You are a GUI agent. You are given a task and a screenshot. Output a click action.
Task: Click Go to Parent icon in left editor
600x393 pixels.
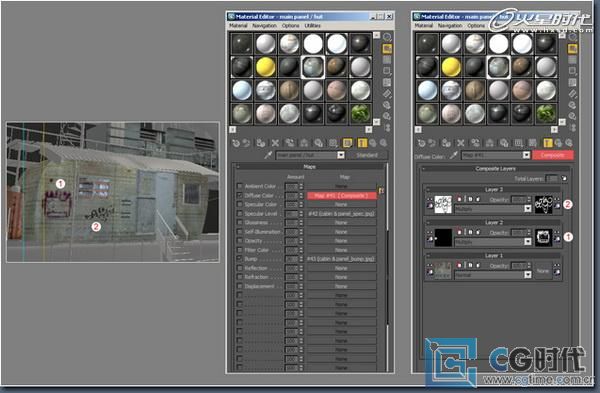[372, 143]
